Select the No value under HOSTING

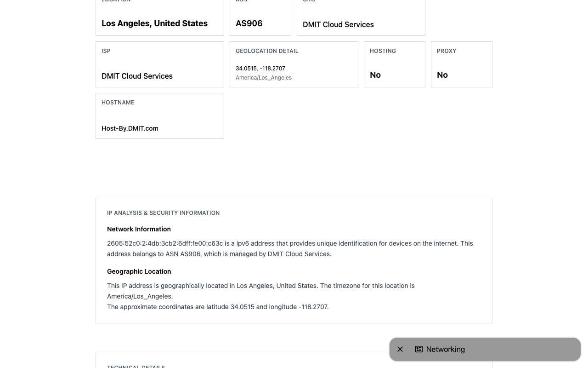point(375,75)
